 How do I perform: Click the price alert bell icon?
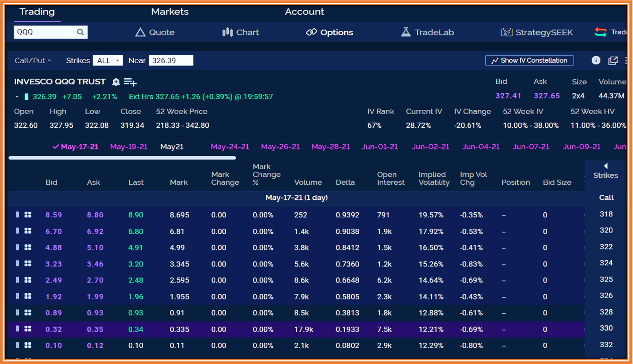click(116, 82)
